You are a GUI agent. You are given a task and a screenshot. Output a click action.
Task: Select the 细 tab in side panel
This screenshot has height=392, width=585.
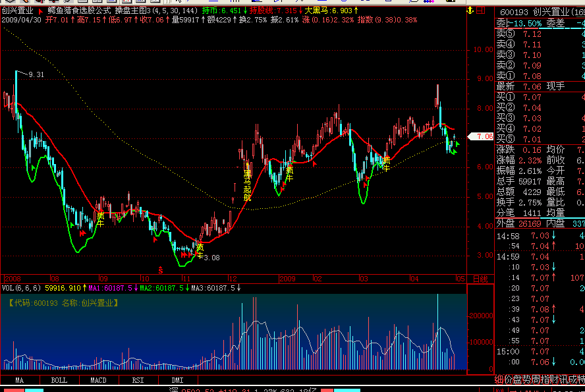(x=499, y=379)
